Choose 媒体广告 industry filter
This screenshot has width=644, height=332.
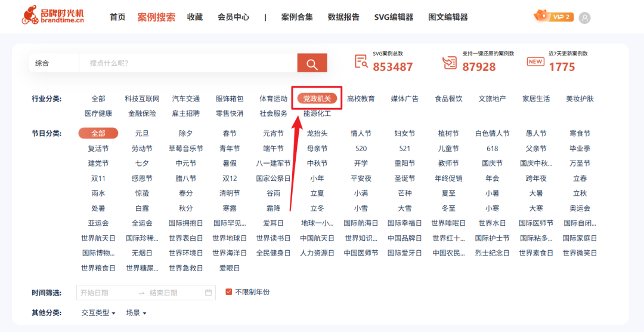(x=405, y=99)
